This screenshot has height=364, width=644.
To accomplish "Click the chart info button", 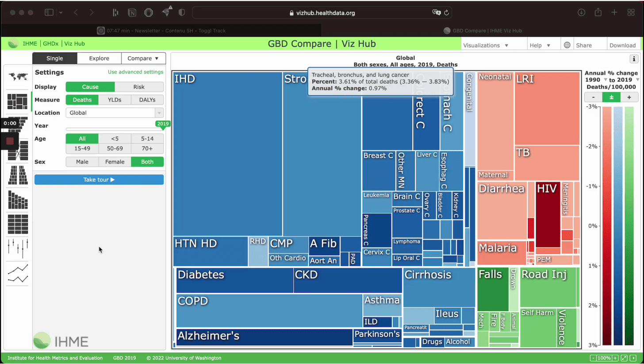I will (x=634, y=59).
